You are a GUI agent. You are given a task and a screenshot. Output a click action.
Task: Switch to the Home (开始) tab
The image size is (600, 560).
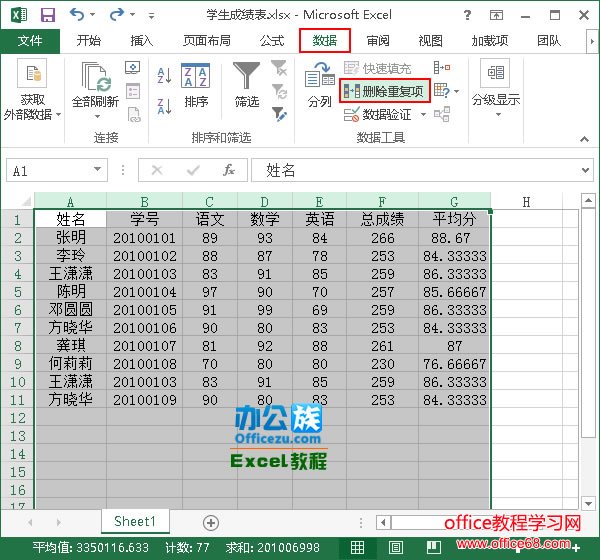pyautogui.click(x=88, y=41)
